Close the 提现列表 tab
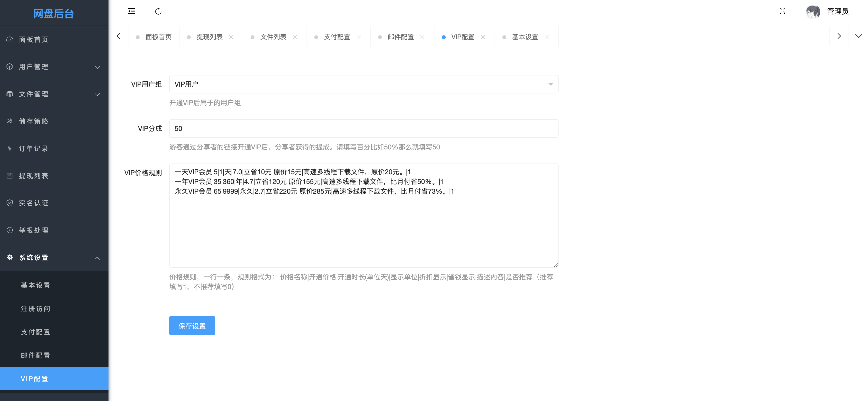 [x=231, y=37]
